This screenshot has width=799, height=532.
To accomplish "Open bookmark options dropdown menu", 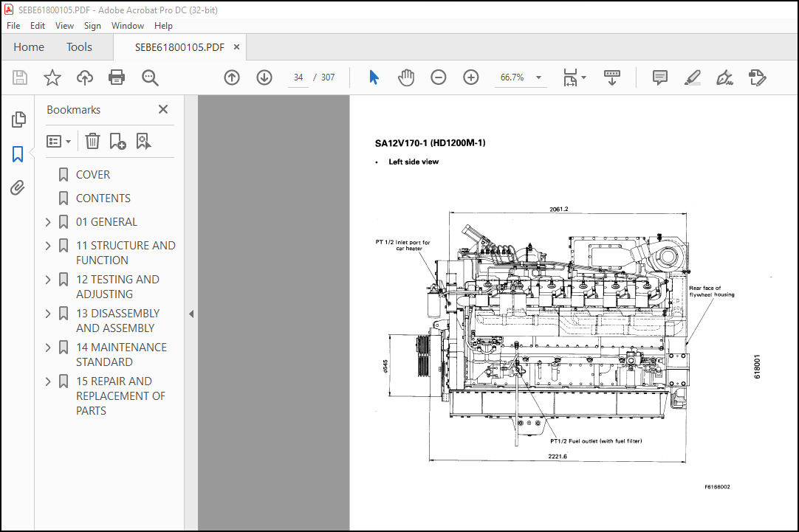I will [58, 141].
